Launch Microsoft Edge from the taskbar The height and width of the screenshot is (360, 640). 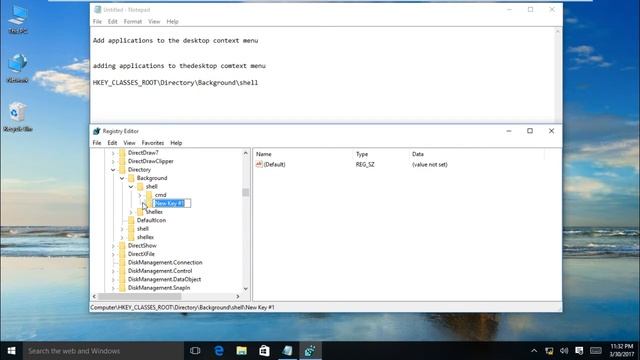click(x=219, y=351)
